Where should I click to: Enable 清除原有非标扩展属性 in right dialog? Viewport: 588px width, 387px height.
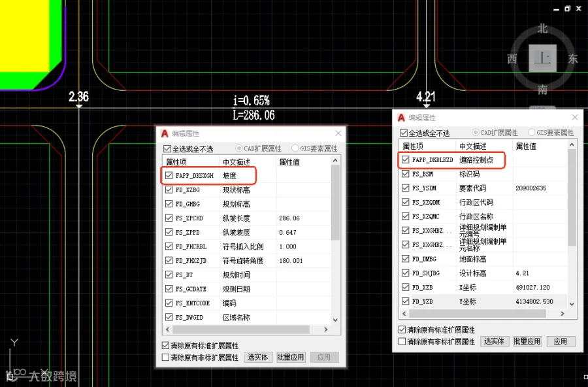click(x=402, y=342)
